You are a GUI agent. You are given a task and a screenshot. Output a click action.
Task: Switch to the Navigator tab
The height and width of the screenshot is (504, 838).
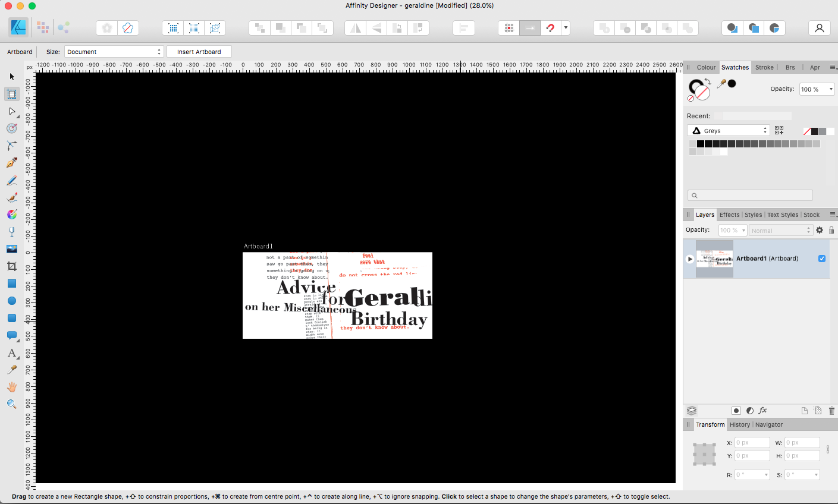point(769,425)
